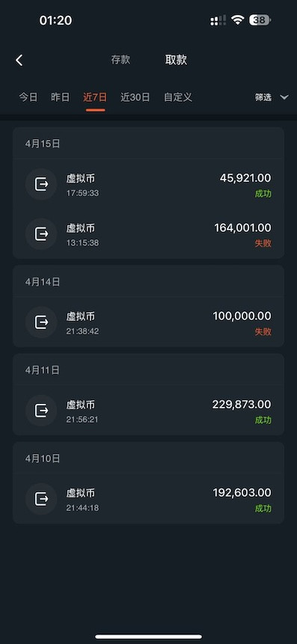Select the 取款 withdrawal tab

point(177,60)
